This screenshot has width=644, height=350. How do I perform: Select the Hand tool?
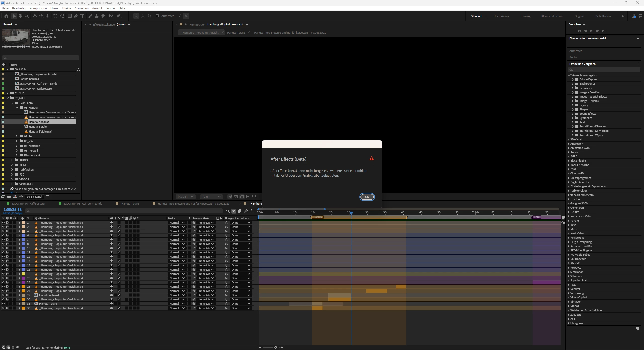point(20,16)
